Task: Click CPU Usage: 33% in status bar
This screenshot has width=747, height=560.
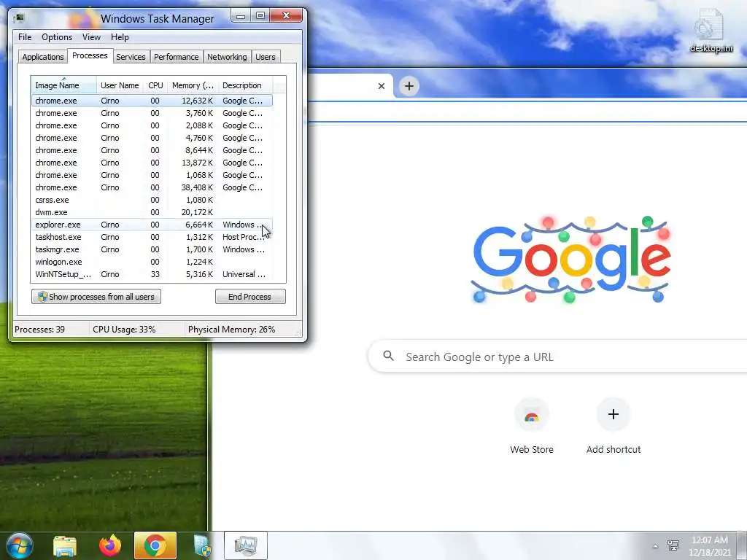Action: click(x=124, y=329)
